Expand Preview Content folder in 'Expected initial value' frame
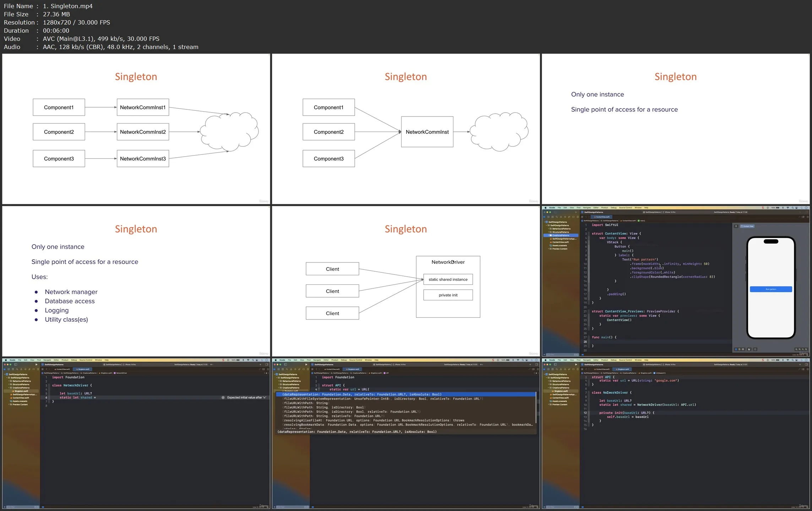The width and height of the screenshot is (812, 511). (x=9, y=404)
